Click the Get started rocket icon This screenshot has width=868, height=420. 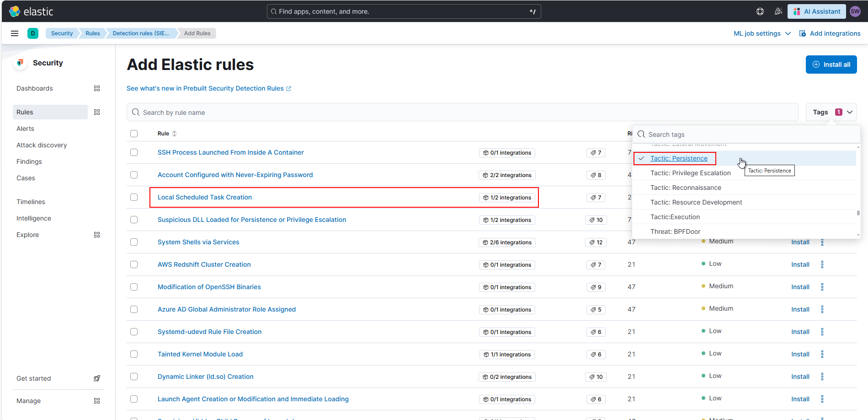click(97, 378)
